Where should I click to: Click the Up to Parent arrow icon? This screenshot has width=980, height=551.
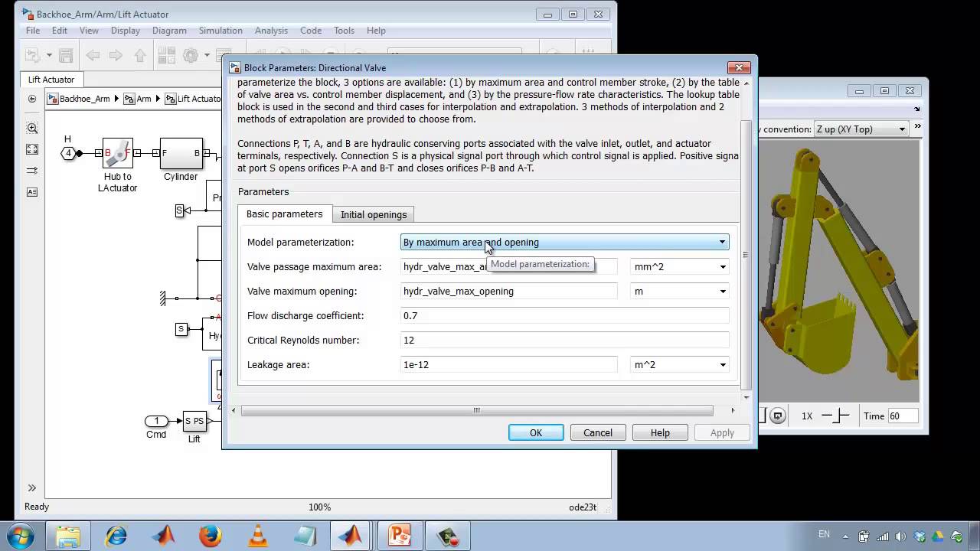pos(139,55)
